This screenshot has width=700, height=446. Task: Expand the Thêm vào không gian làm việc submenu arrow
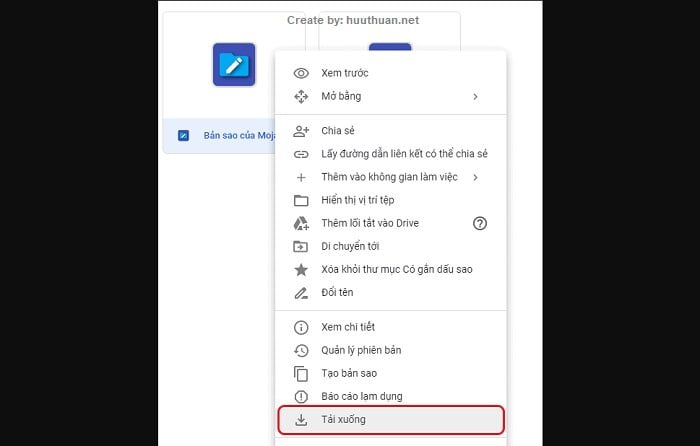[x=475, y=177]
